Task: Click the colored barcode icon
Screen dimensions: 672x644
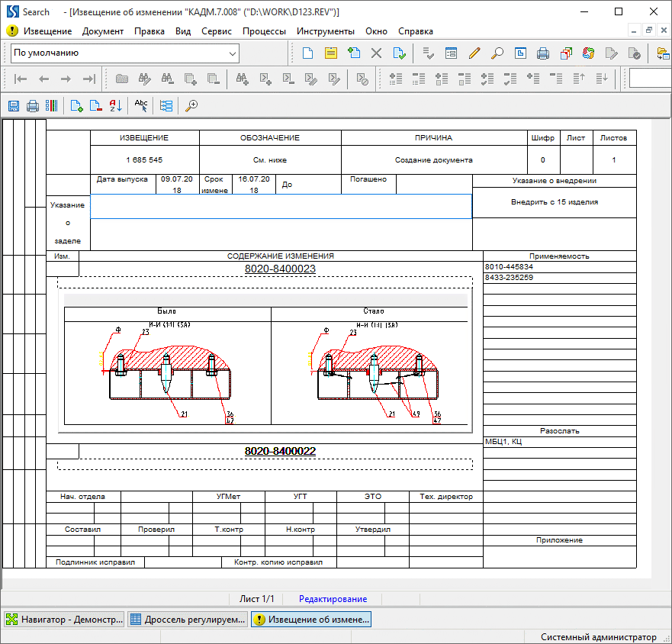Action: point(51,106)
